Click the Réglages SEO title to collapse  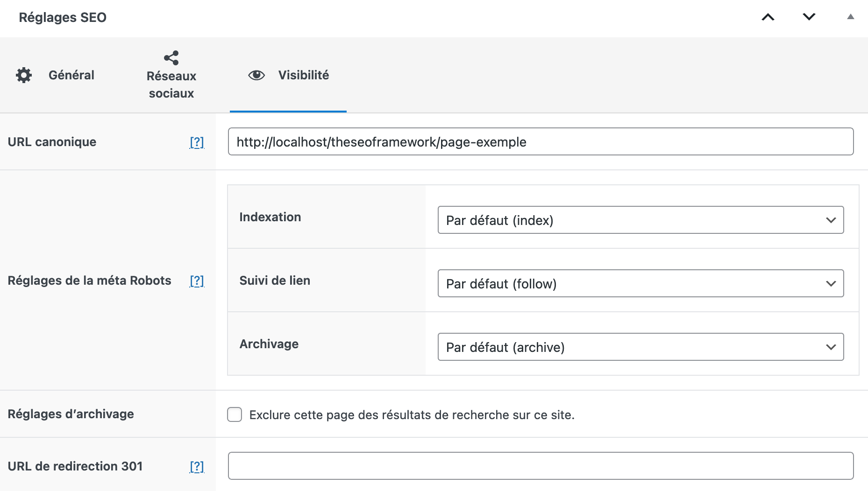coord(63,17)
